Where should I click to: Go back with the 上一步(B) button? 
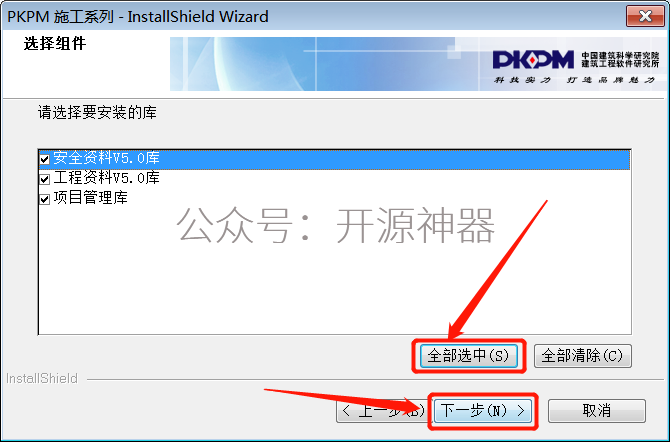pos(382,411)
